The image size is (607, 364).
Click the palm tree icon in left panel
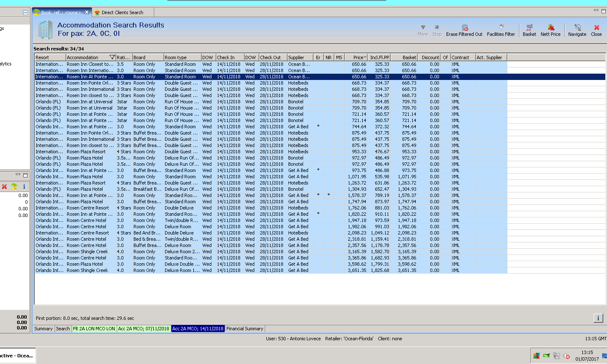(15, 187)
